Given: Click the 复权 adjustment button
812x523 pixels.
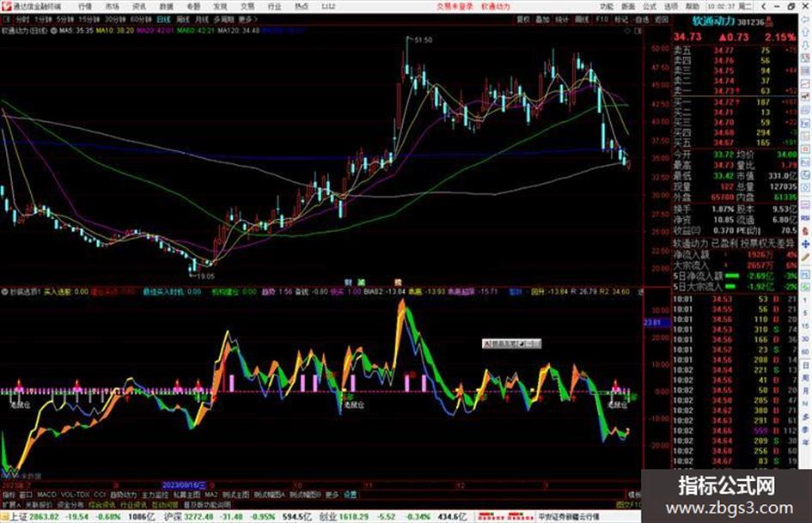Looking at the screenshot, I should (x=523, y=19).
